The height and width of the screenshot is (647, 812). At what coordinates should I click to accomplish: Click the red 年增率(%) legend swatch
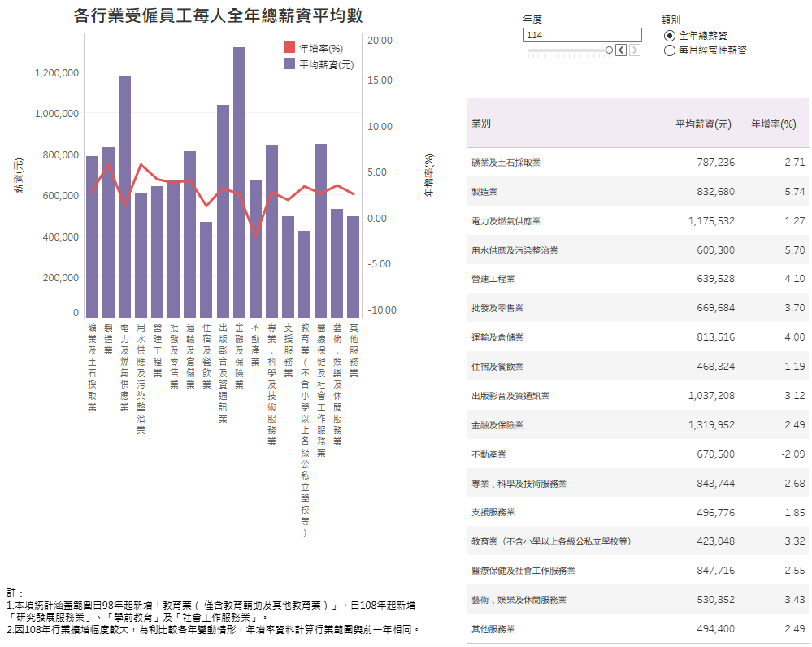point(289,48)
